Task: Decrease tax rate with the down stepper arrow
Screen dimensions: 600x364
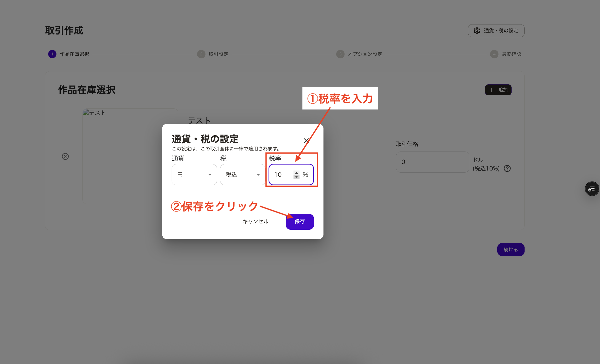Action: tap(296, 177)
